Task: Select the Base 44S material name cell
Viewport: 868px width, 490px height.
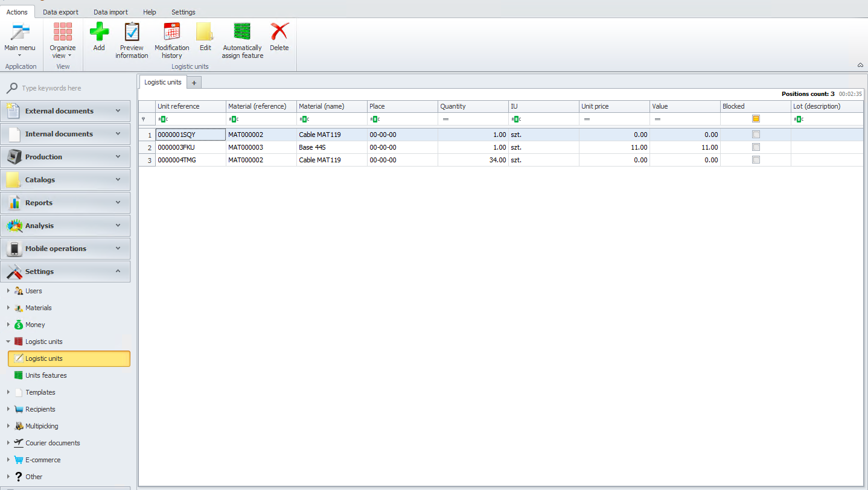Action: 332,147
